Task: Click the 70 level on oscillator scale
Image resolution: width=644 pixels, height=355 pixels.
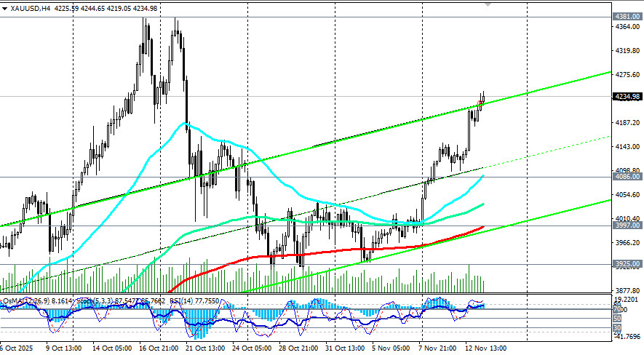Action: [616, 309]
